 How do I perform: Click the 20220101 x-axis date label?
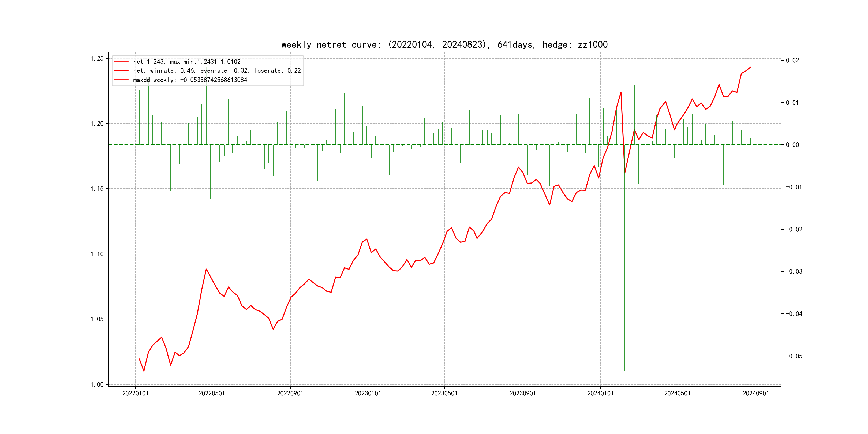coord(135,393)
